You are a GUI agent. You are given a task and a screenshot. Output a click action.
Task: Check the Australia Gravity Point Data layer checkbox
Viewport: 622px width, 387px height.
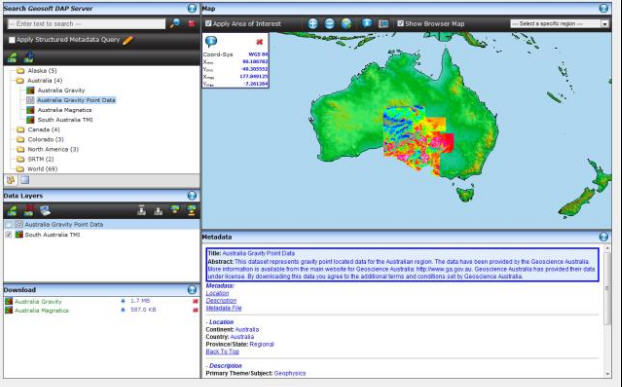pos(9,224)
